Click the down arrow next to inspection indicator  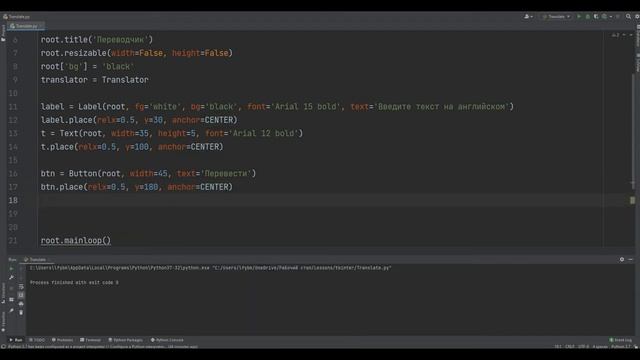click(x=631, y=36)
